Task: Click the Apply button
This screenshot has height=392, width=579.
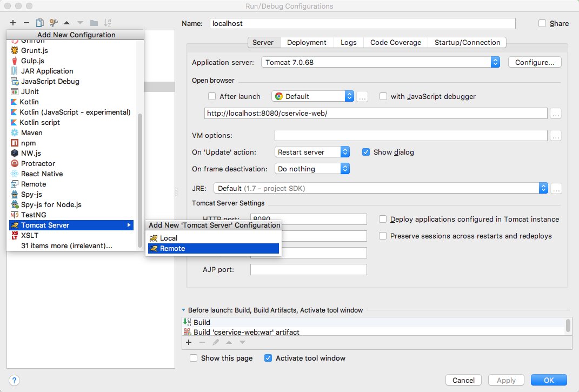Action: point(506,380)
